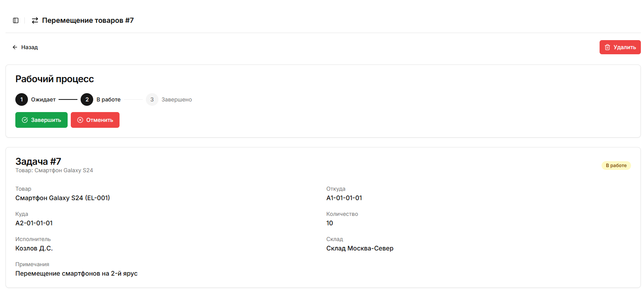Toggle the sidebar panel icon

coord(16,20)
